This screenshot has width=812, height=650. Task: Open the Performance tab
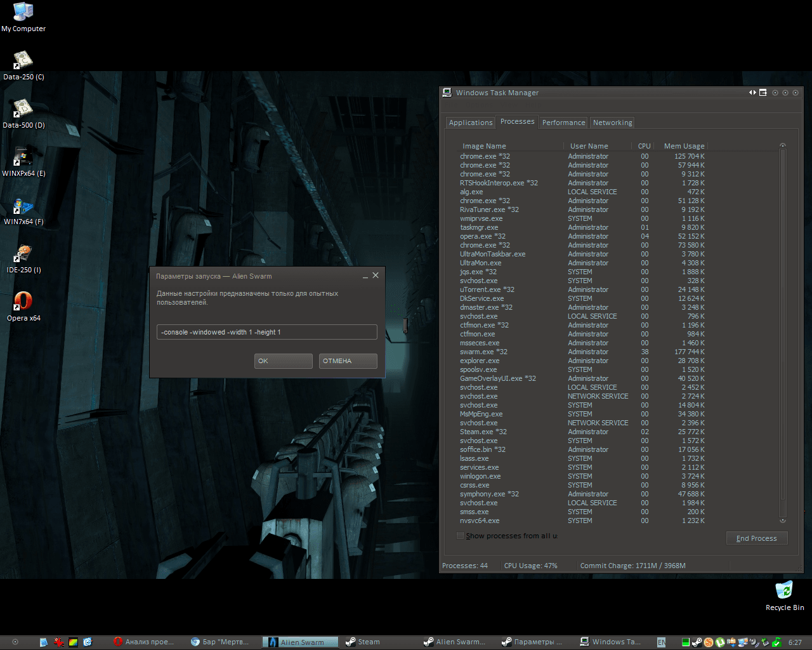coord(563,123)
